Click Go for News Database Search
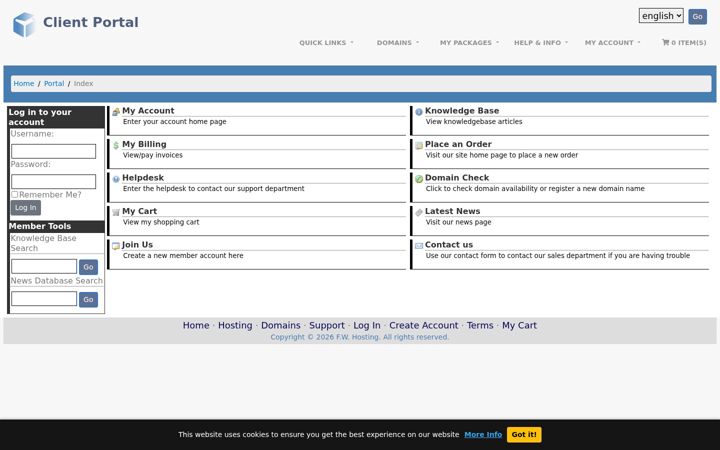 click(88, 299)
